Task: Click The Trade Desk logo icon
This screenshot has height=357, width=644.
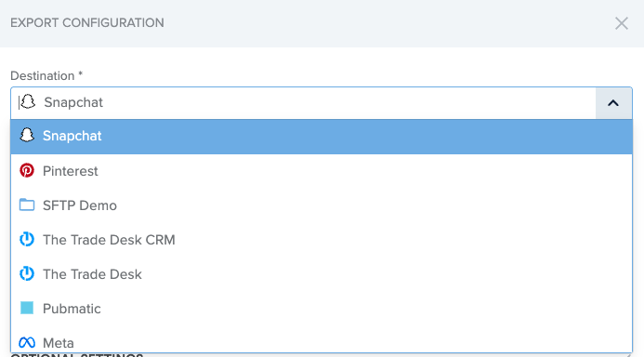Action: (27, 273)
